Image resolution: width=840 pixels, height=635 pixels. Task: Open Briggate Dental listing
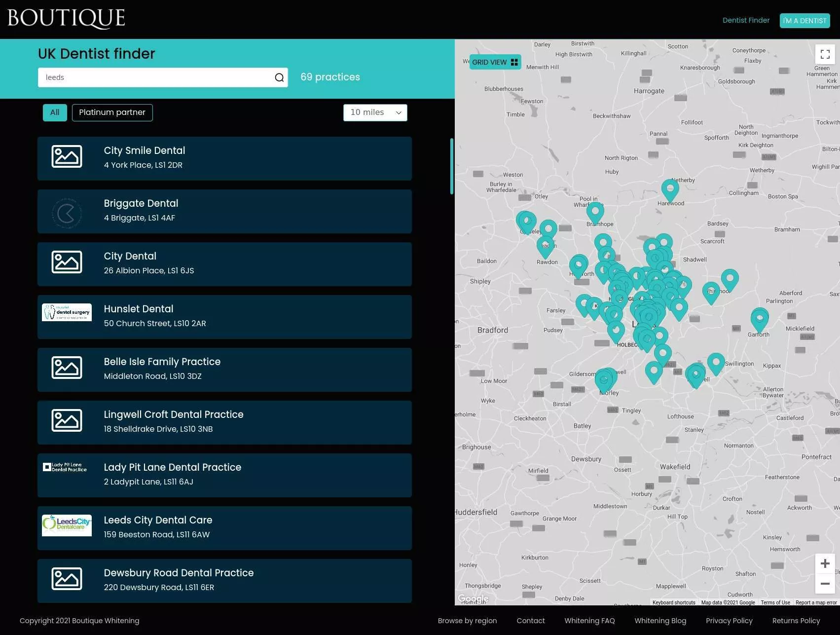[x=224, y=211]
